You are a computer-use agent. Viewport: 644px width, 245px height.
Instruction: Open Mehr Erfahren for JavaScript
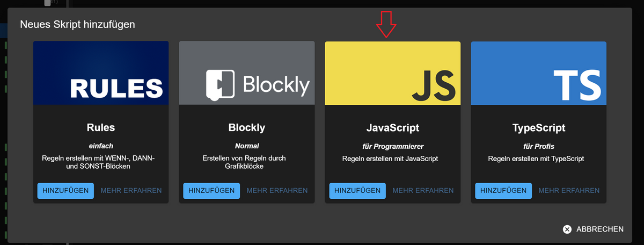tap(423, 191)
